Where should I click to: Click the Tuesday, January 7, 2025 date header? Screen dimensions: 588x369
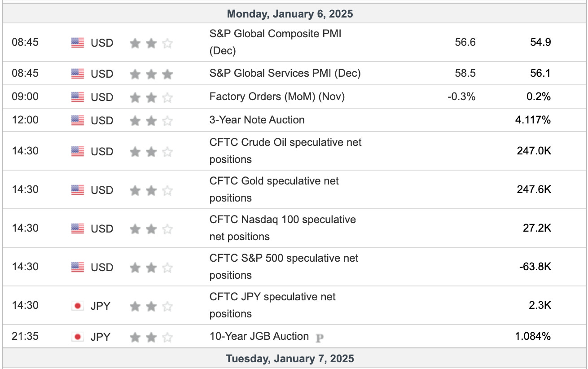click(290, 359)
